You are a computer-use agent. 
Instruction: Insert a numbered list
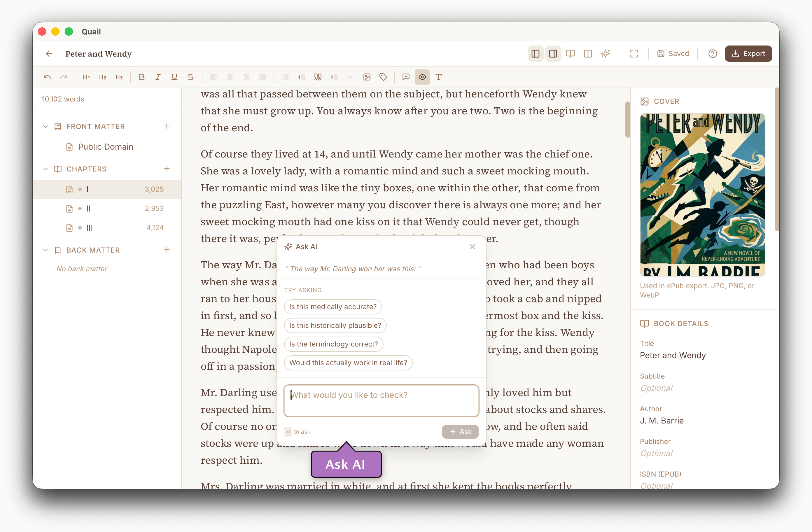pyautogui.click(x=302, y=77)
